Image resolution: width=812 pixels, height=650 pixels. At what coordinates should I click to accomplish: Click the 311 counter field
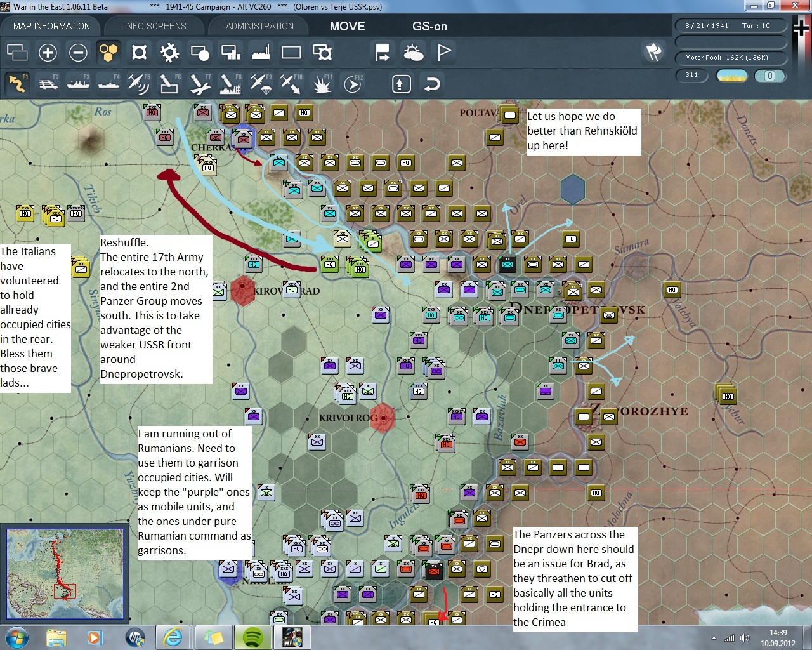click(x=692, y=75)
